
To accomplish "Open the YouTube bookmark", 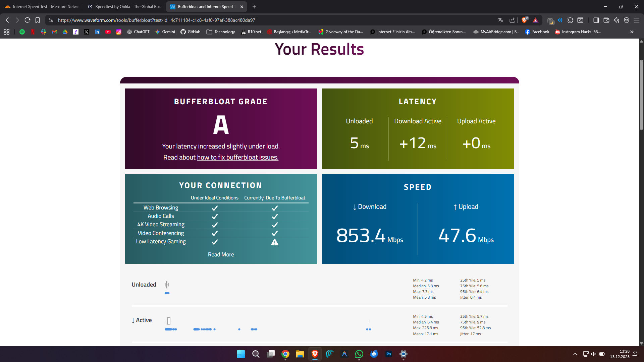I will (108, 32).
